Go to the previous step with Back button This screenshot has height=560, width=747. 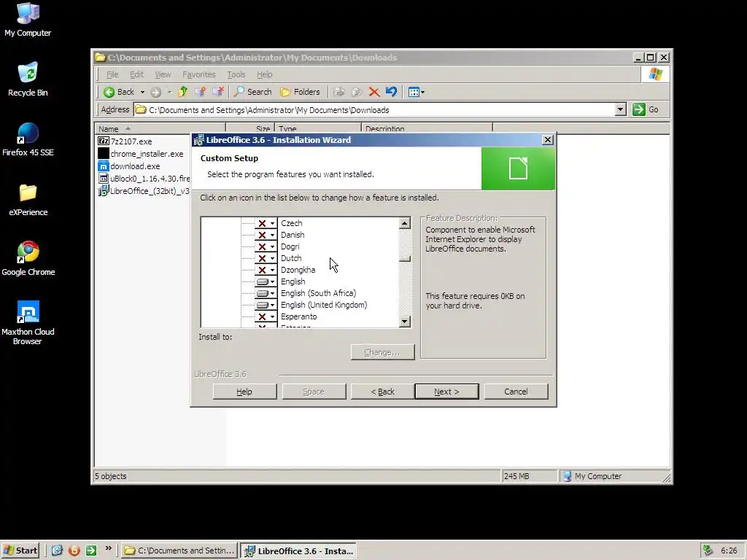[382, 392]
